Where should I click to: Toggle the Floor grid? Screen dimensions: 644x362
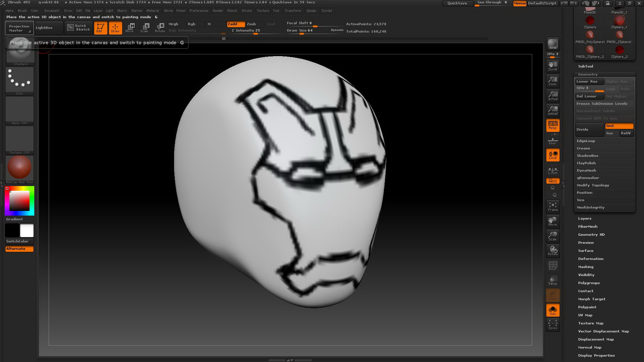(x=553, y=141)
